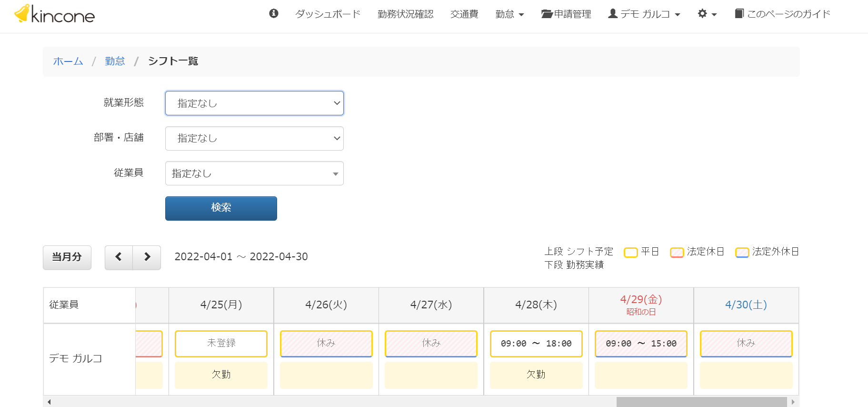Image resolution: width=868 pixels, height=407 pixels.
Task: Open the 未登録 shift on 4/25
Action: click(x=221, y=344)
